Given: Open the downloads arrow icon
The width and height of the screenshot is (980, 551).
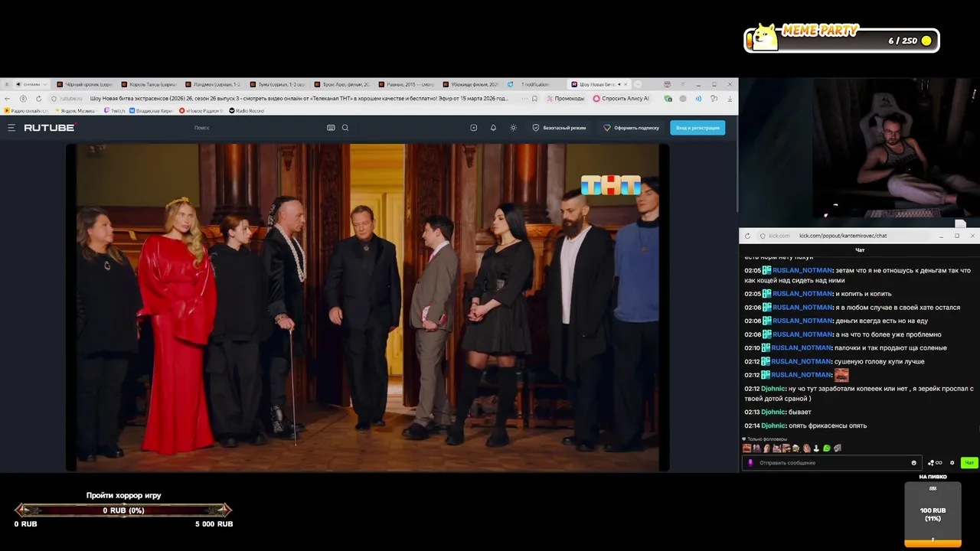Looking at the screenshot, I should 730,99.
